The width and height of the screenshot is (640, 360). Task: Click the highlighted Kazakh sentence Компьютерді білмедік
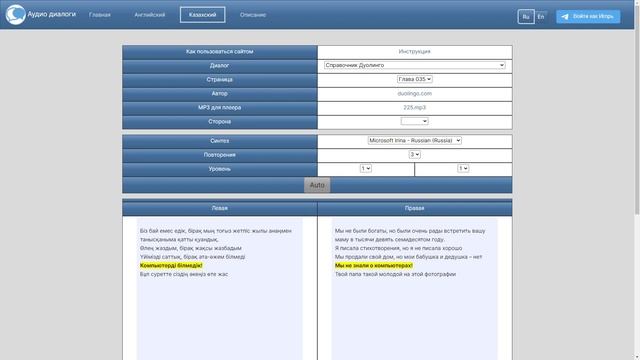(171, 265)
